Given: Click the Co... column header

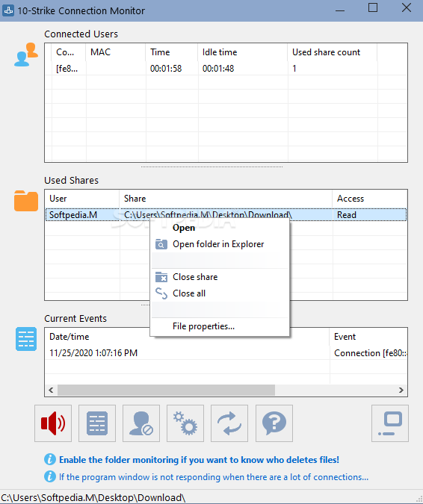Looking at the screenshot, I should point(69,52).
